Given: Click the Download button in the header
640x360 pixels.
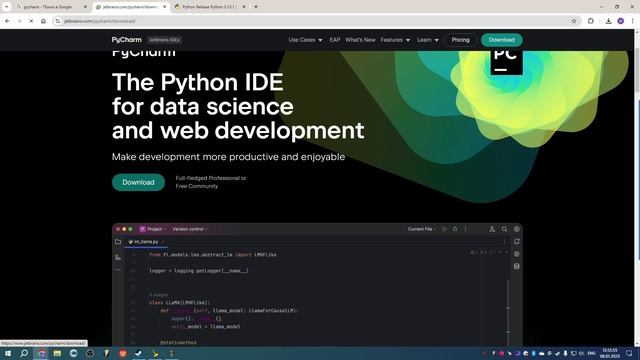Looking at the screenshot, I should (502, 40).
